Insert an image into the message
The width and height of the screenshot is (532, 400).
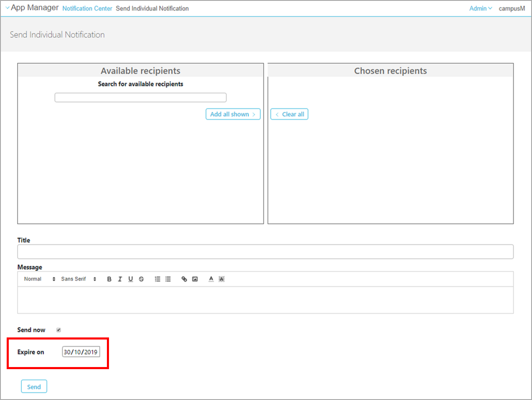tap(195, 279)
